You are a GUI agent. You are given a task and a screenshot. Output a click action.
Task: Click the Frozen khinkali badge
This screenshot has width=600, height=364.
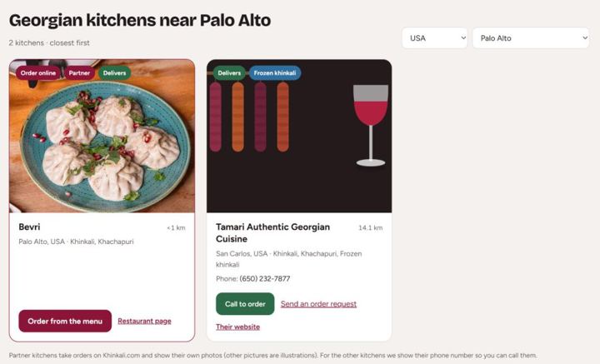pyautogui.click(x=275, y=72)
